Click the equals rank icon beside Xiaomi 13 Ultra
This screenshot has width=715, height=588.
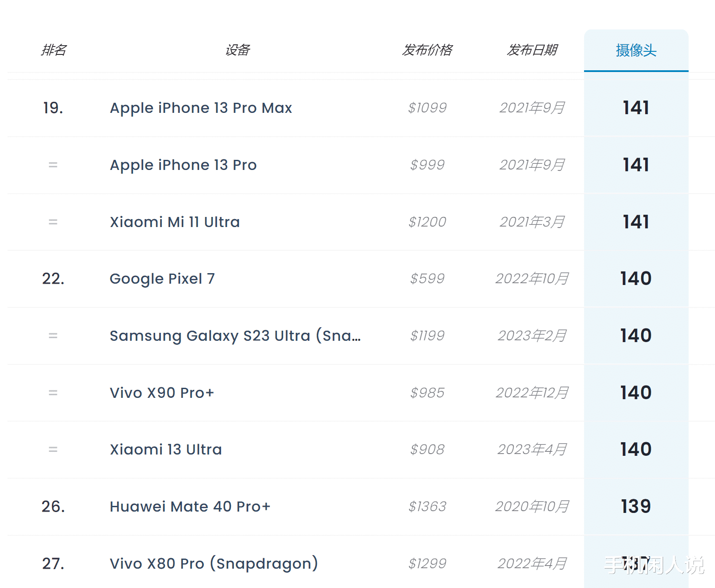(53, 450)
